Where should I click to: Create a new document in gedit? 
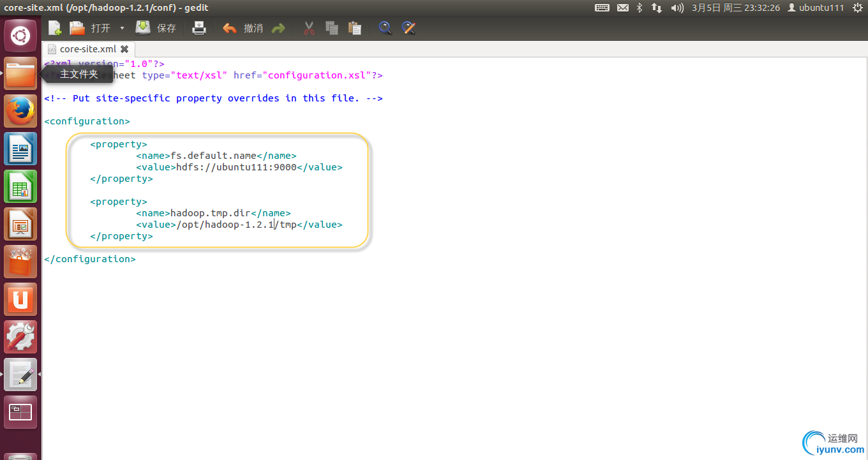[54, 28]
